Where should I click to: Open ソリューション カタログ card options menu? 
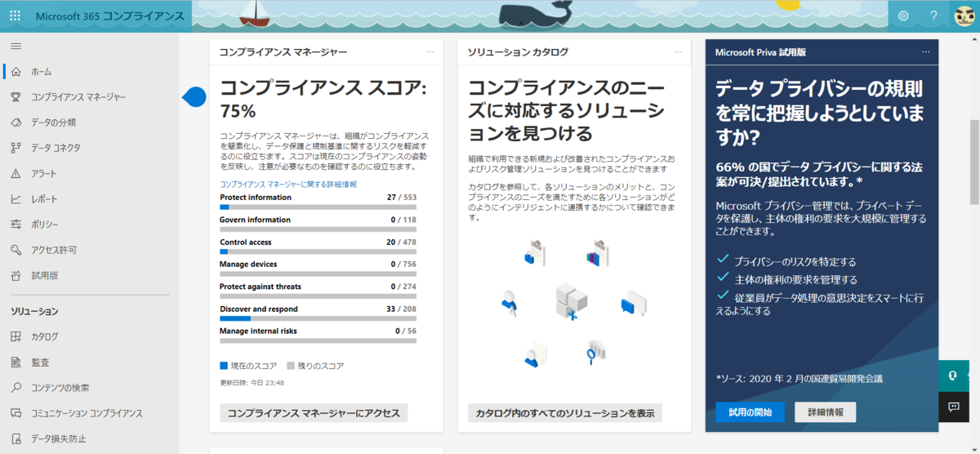click(x=678, y=51)
